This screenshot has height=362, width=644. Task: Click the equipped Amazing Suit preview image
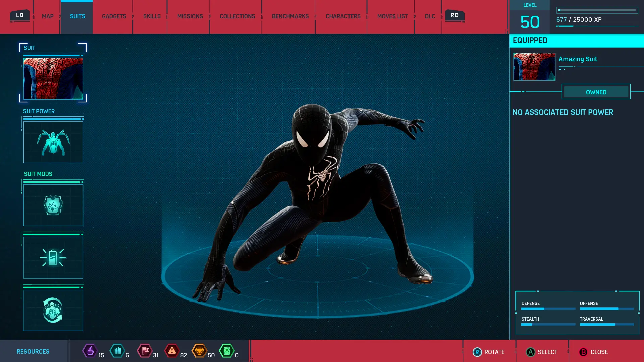(534, 67)
